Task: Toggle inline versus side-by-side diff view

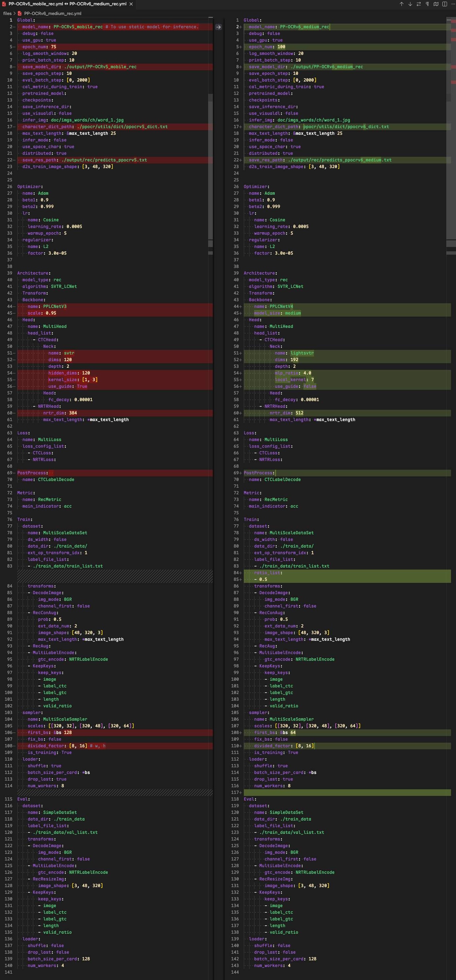Action: 444,4
